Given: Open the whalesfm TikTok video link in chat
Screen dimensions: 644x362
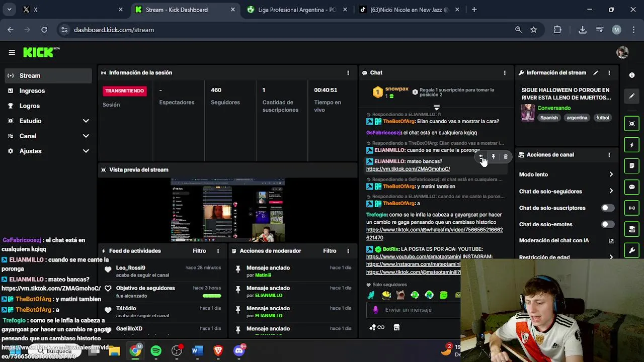Looking at the screenshot, I should (x=434, y=234).
